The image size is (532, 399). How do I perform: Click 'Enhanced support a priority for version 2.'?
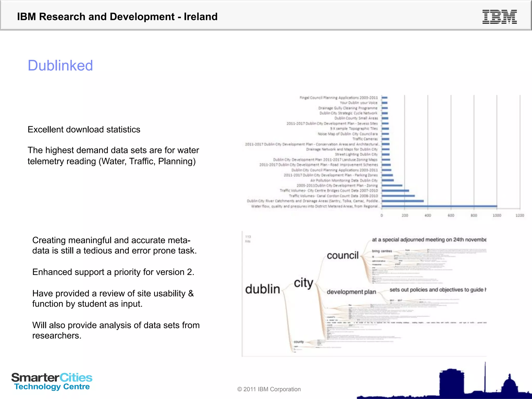[113, 272]
